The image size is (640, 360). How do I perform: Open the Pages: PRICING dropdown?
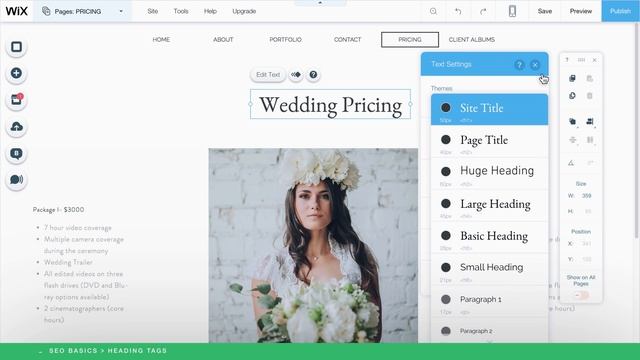click(x=83, y=11)
